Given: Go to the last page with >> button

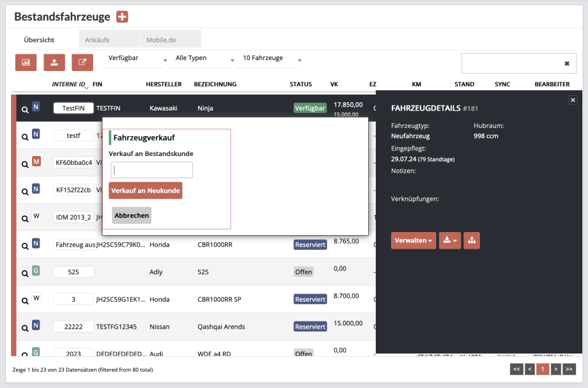Looking at the screenshot, I should [569, 369].
